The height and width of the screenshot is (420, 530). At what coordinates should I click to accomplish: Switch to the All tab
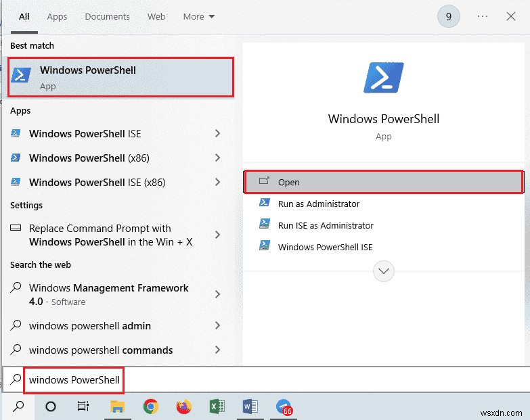click(24, 16)
